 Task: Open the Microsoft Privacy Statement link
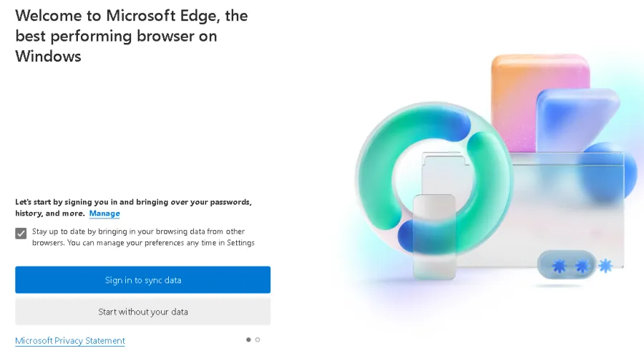click(x=70, y=341)
